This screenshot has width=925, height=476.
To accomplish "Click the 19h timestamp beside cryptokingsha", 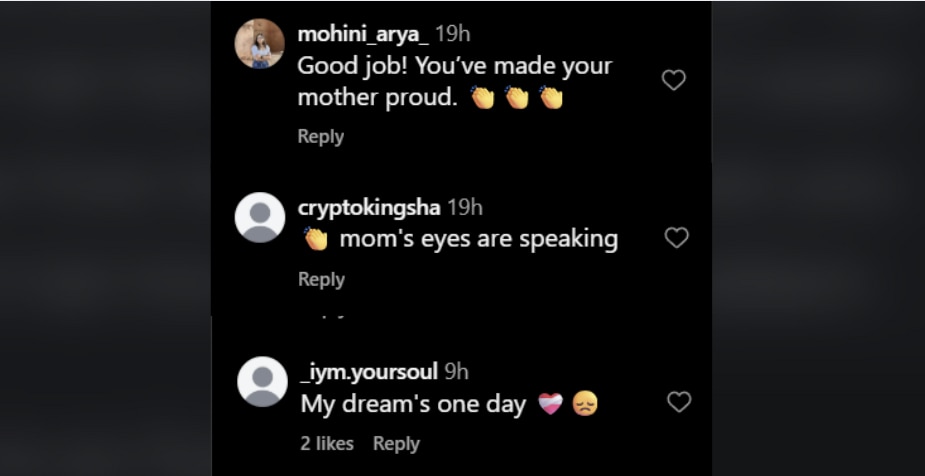I will [465, 207].
